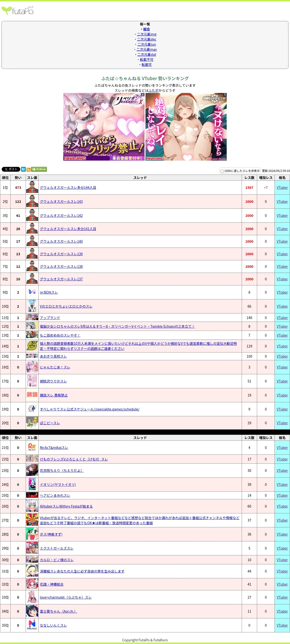This screenshot has width=290, height=644.
Task: Open the ボス(神楽すず) thread
Action: click(x=51, y=534)
